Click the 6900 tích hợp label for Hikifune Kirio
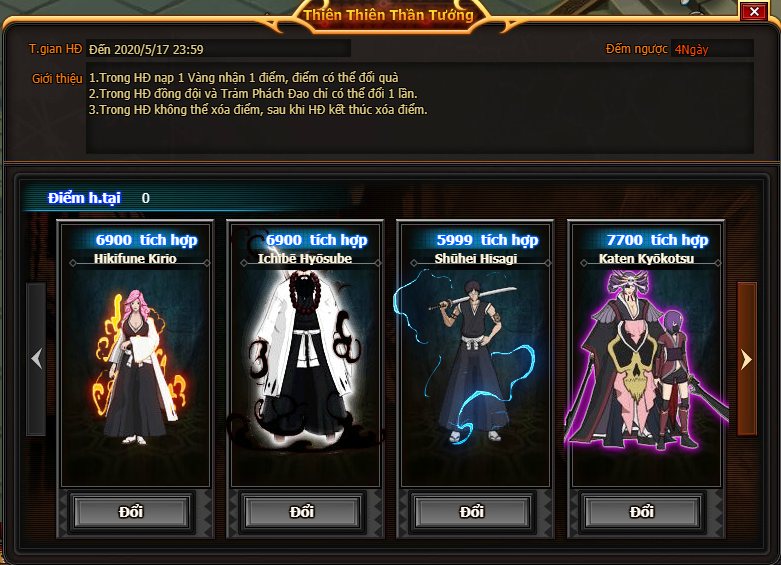The width and height of the screenshot is (781, 565). pyautogui.click(x=146, y=240)
